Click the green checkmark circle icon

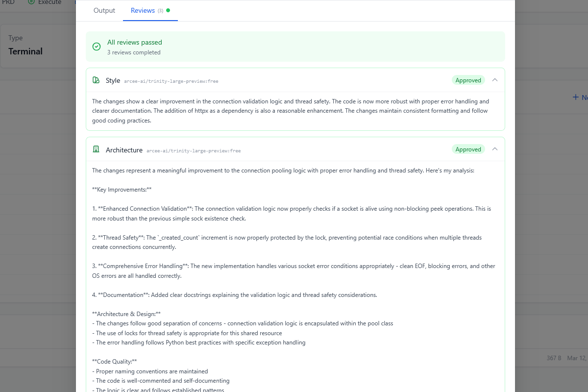coord(97,47)
